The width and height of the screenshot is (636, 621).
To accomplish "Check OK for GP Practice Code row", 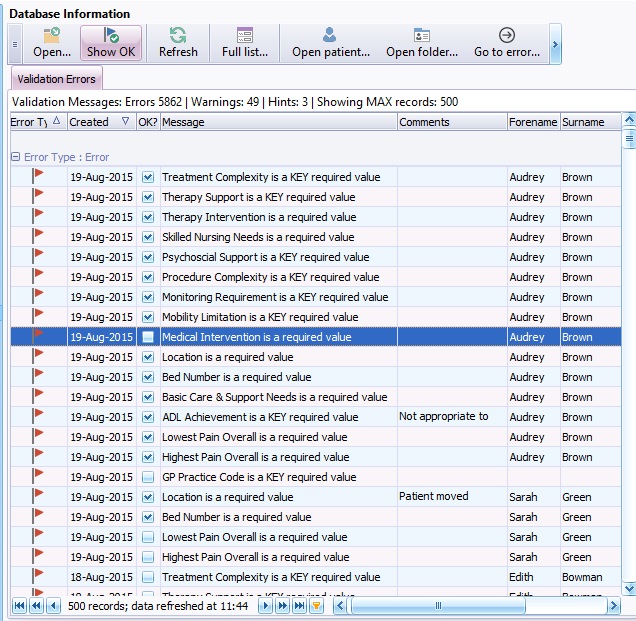I will (148, 478).
